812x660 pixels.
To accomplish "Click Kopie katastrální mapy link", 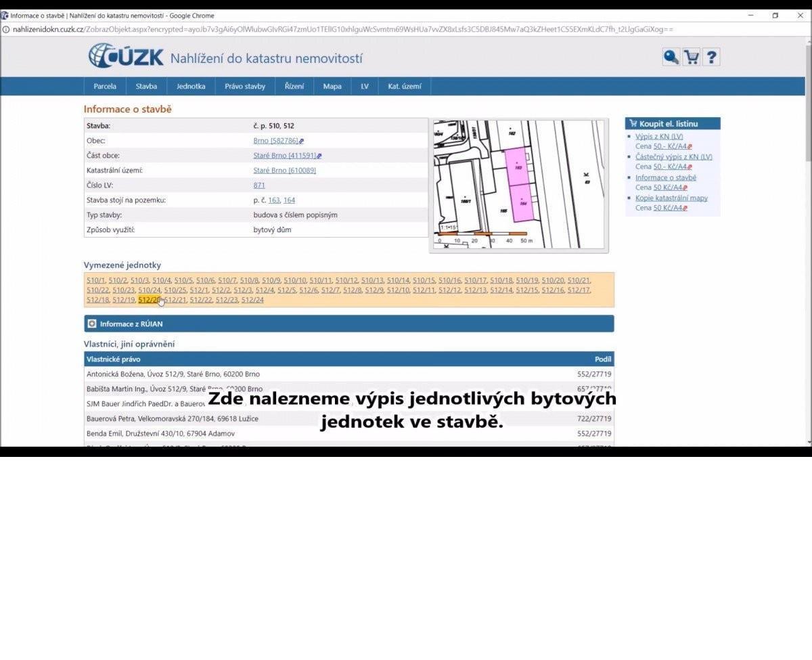I will 672,198.
